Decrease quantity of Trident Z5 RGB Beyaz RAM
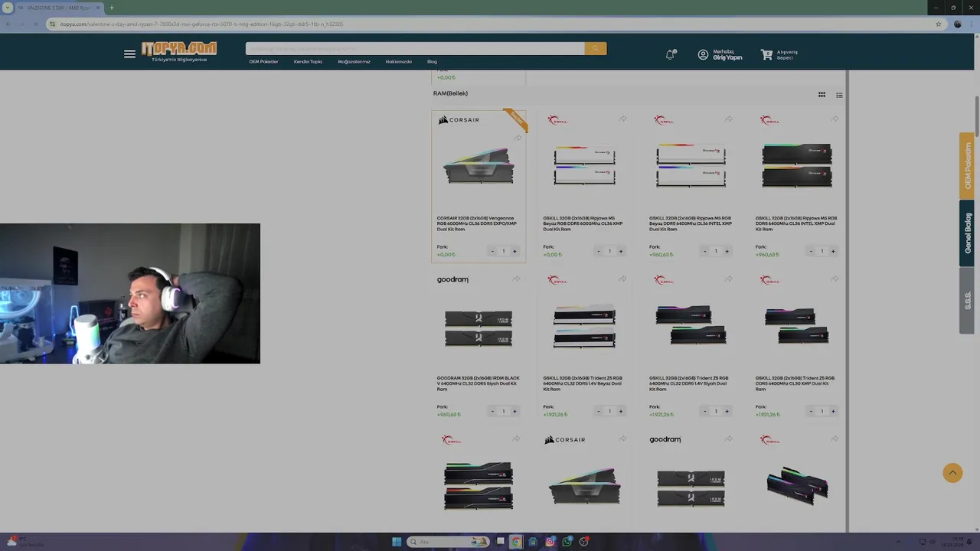The width and height of the screenshot is (980, 551). click(599, 411)
